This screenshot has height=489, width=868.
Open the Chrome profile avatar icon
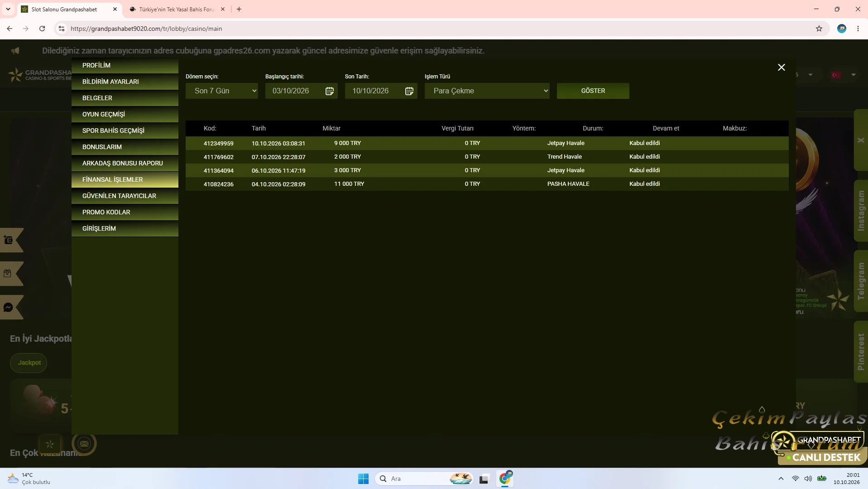click(x=842, y=29)
